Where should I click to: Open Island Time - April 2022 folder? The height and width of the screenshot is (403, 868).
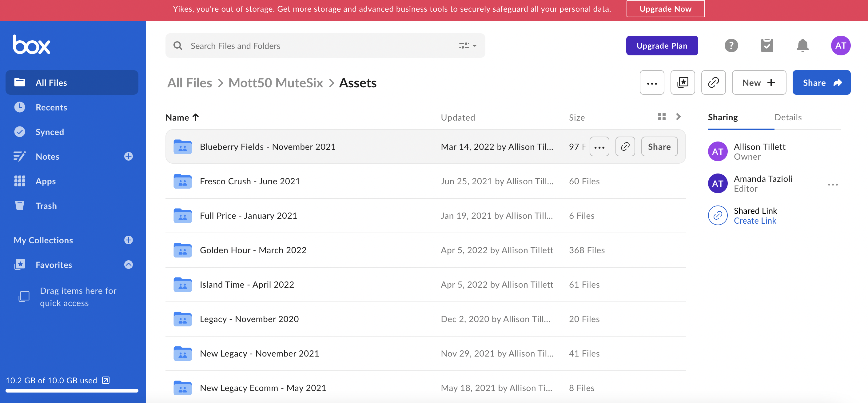(x=247, y=284)
